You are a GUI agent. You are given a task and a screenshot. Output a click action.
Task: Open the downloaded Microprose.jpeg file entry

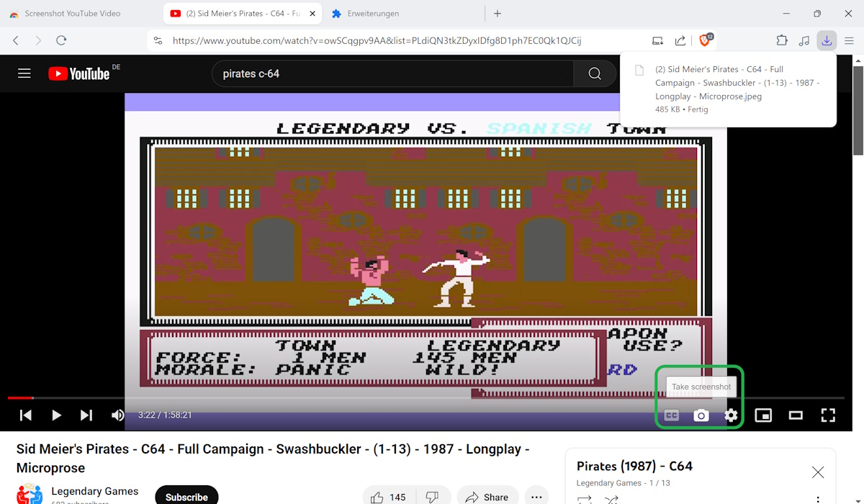tap(728, 89)
